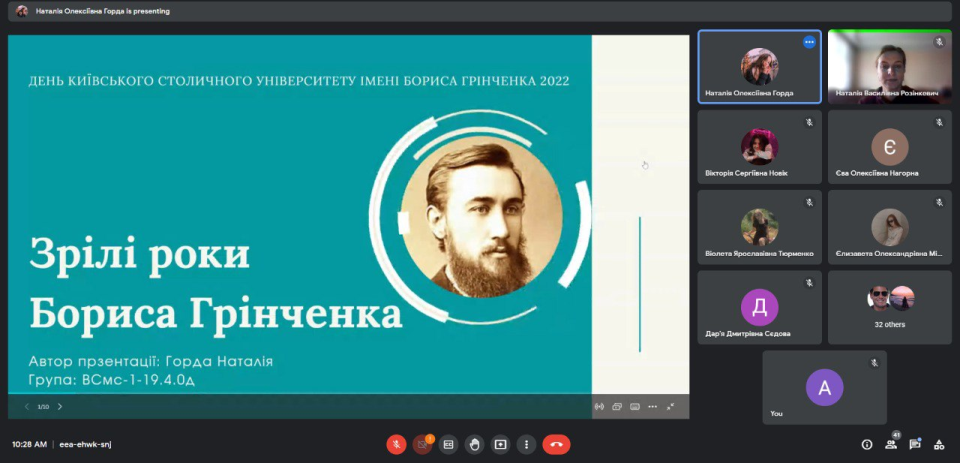Click Віолета Ярославівна Тюрменко's avatar
Viewport: 960px width, 463px height.
[759, 227]
